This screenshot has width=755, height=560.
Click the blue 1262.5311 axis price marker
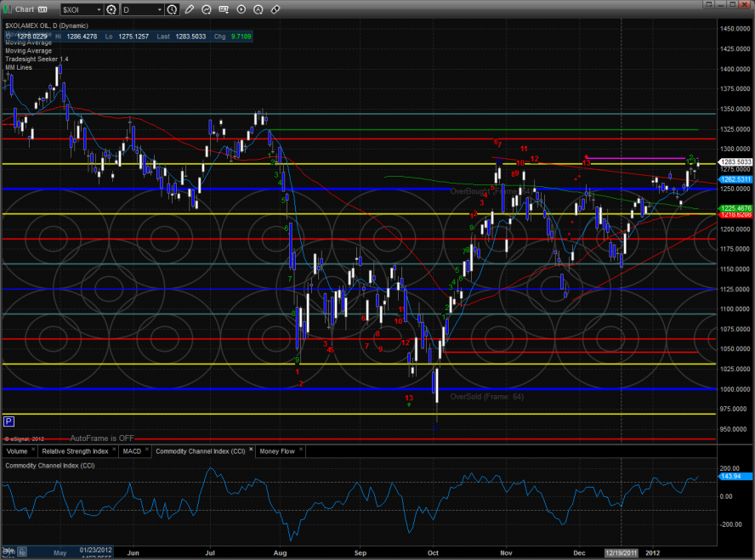(x=735, y=179)
